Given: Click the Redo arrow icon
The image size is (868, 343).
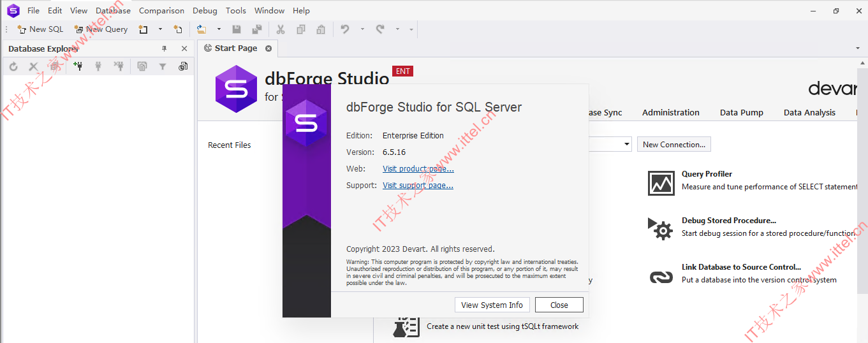Looking at the screenshot, I should click(380, 29).
